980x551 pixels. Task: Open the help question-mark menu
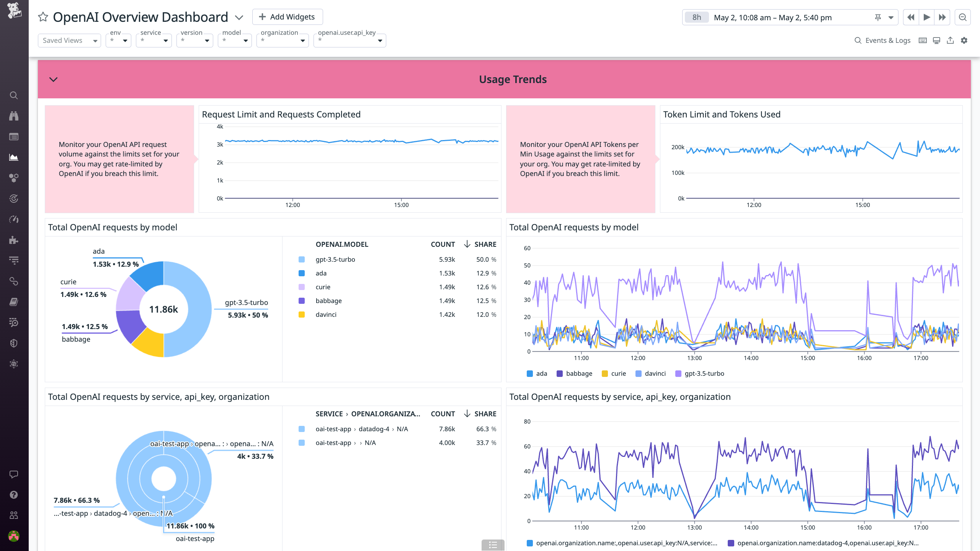pyautogui.click(x=14, y=495)
